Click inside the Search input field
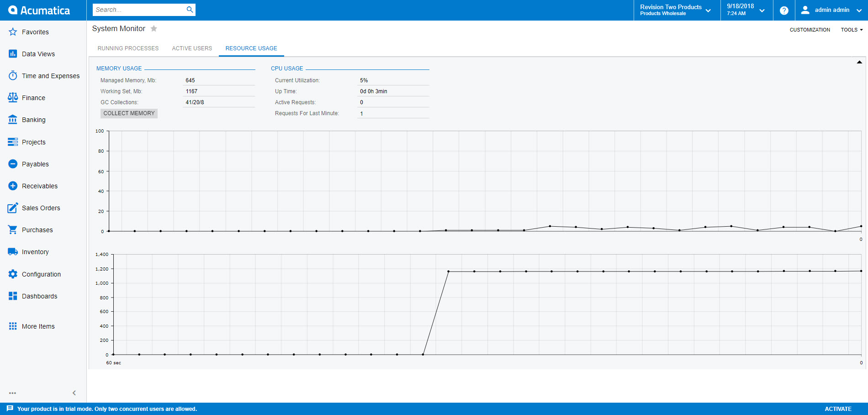The image size is (868, 415). pos(139,10)
